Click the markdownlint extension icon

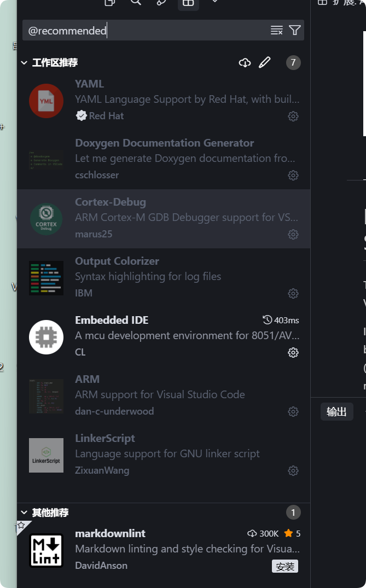46,550
